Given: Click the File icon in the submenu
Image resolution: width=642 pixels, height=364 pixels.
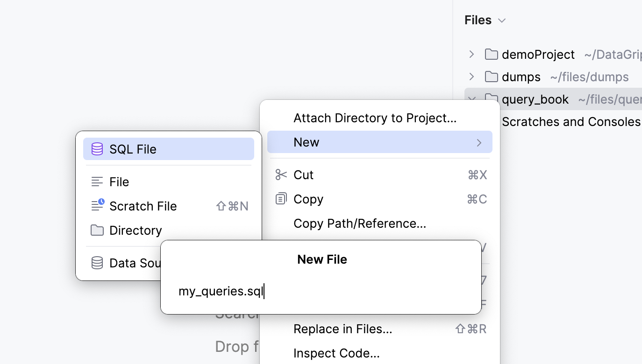Looking at the screenshot, I should click(x=96, y=182).
